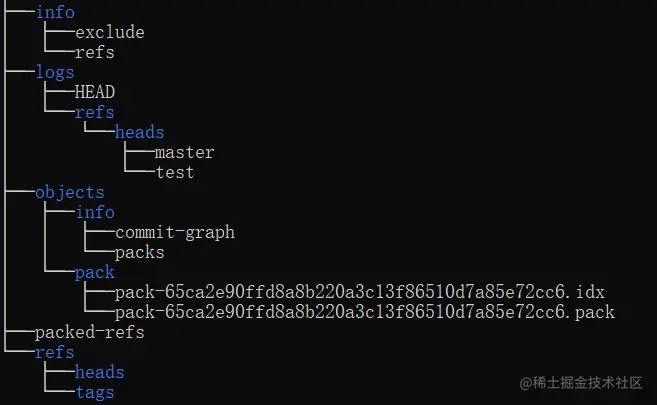657x405 pixels.
Task: Select the commit-graph file entry
Action: (174, 232)
